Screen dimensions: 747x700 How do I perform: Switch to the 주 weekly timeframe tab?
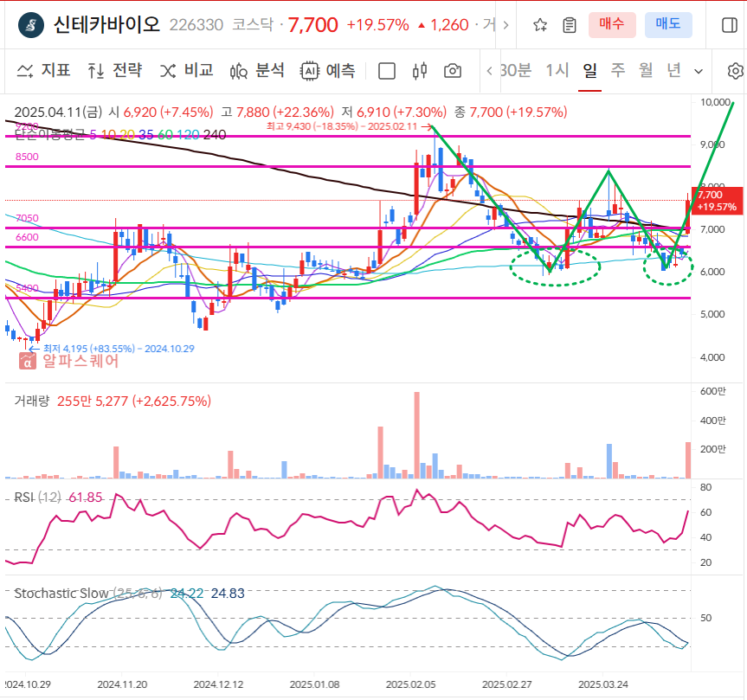[x=617, y=72]
